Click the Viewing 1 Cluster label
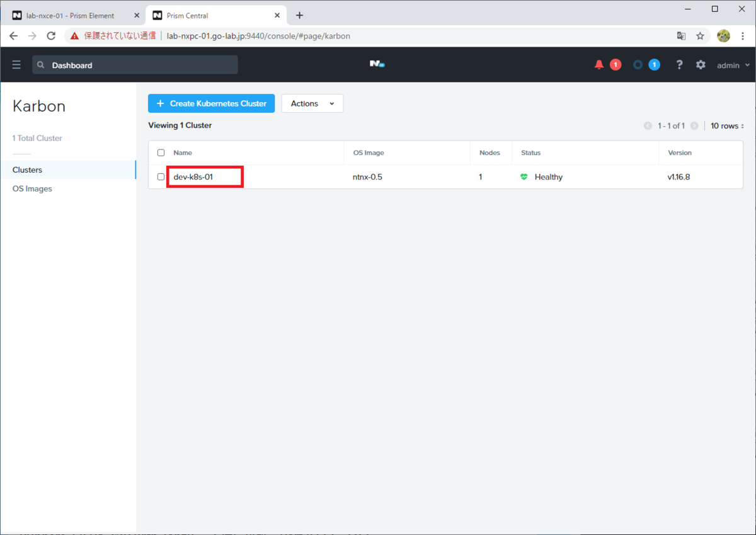Screen dimensions: 756x535 point(180,125)
